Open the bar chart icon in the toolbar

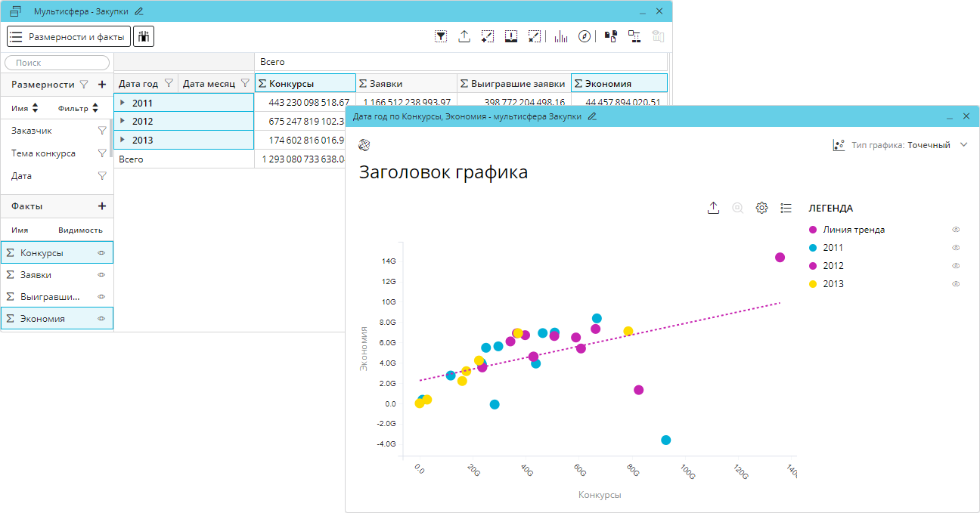click(x=560, y=36)
